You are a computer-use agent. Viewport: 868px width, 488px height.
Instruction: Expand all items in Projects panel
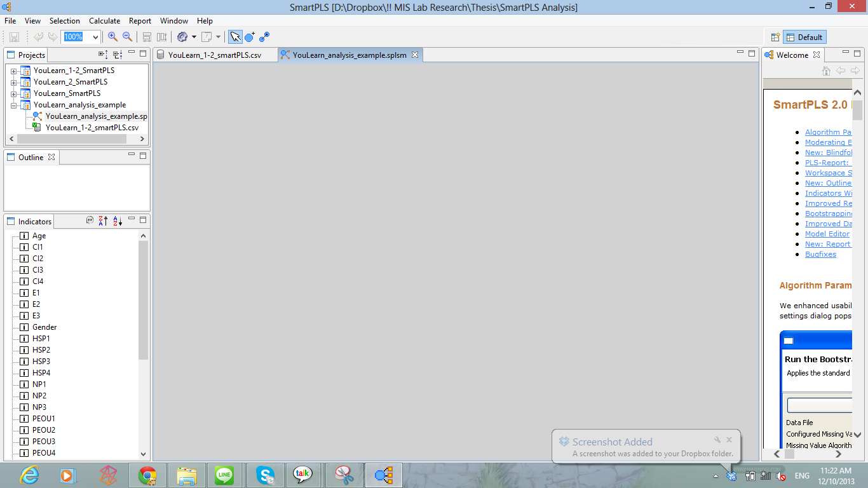(x=103, y=55)
